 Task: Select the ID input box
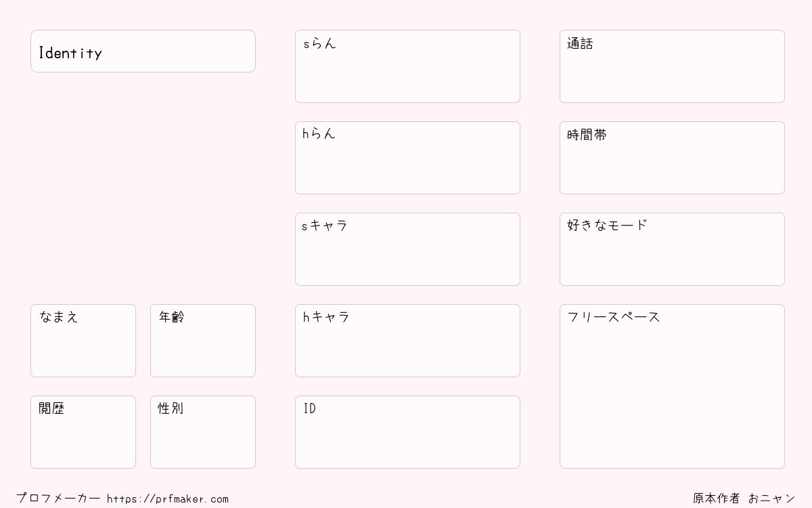[x=407, y=432]
